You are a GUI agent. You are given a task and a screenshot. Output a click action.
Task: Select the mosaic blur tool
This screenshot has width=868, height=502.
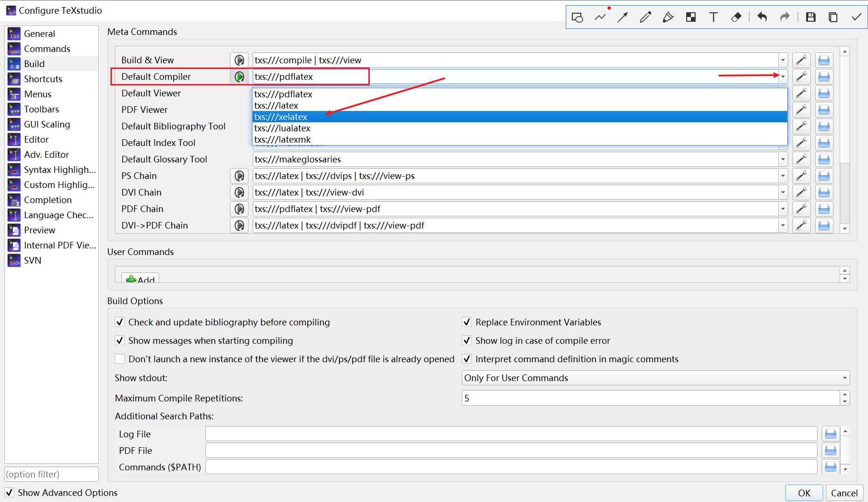(691, 17)
